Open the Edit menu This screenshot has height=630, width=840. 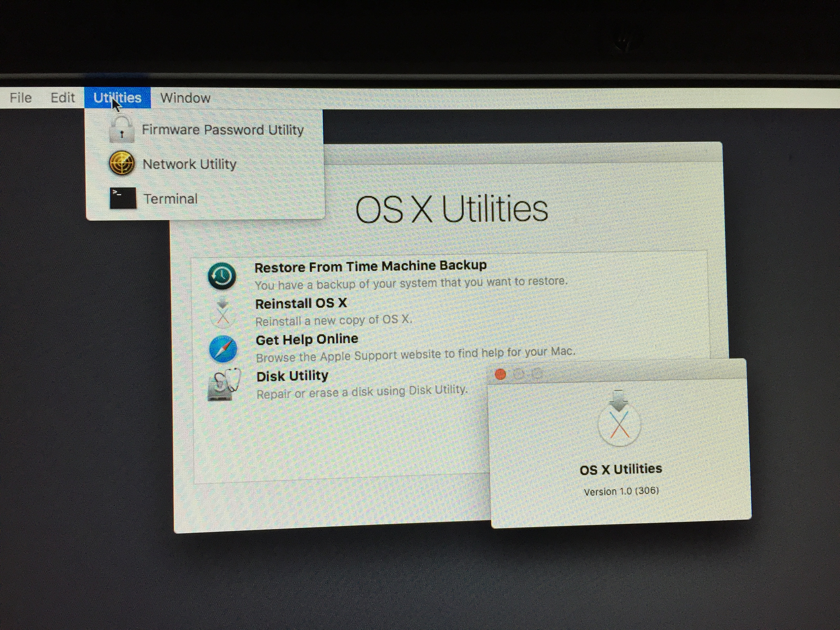[63, 98]
